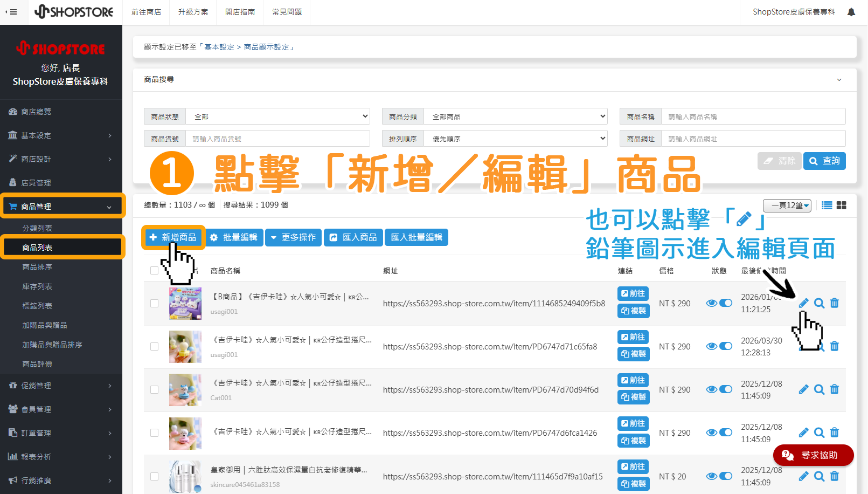Open the 一頁12筆 pagination dropdown
The width and height of the screenshot is (868, 494).
coord(787,205)
